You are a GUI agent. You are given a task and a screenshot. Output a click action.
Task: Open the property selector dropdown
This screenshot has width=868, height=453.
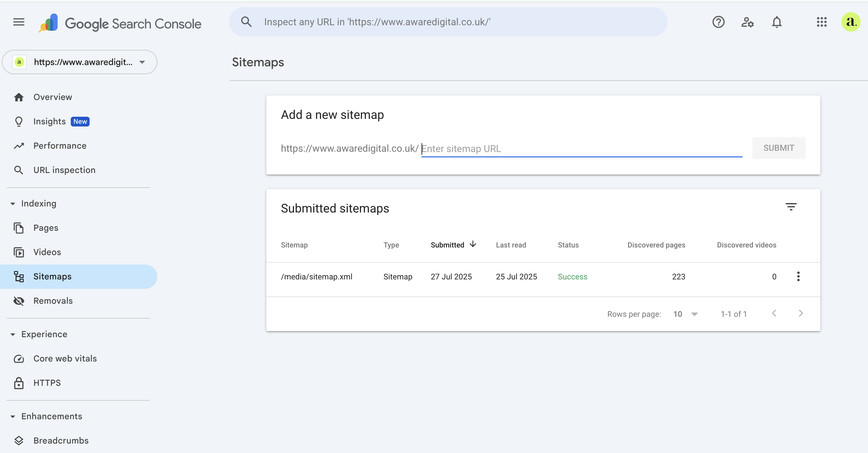click(x=80, y=62)
